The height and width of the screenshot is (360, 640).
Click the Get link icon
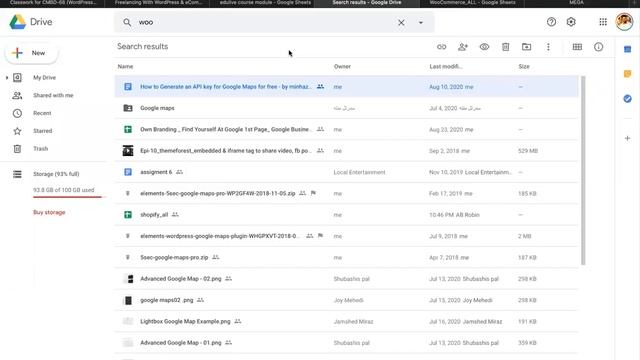click(x=442, y=47)
